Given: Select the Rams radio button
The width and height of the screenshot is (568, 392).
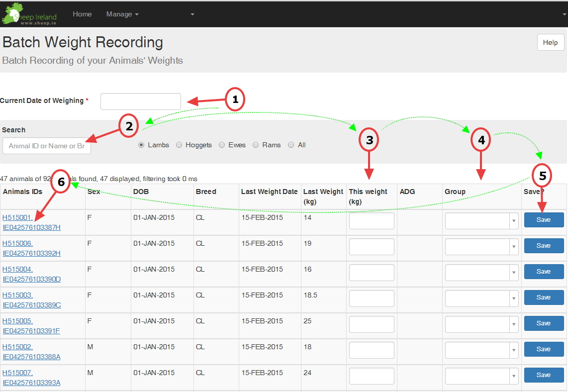Looking at the screenshot, I should tap(256, 145).
